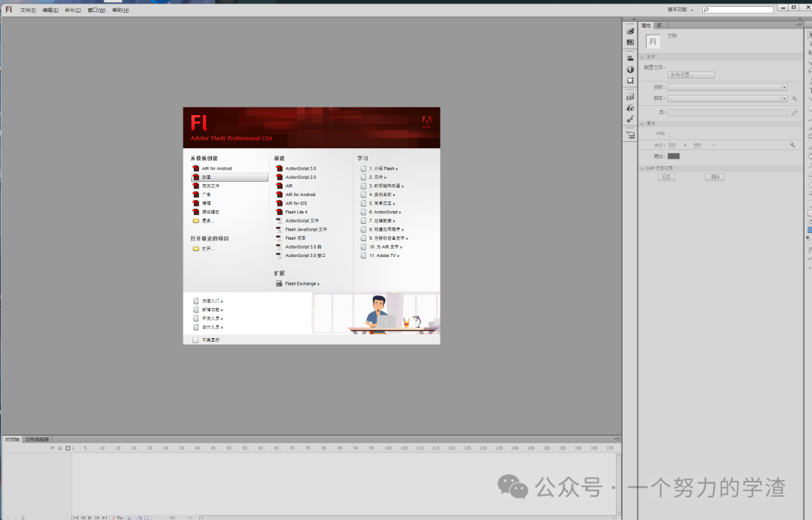Open the Project panel icon

pos(630,135)
